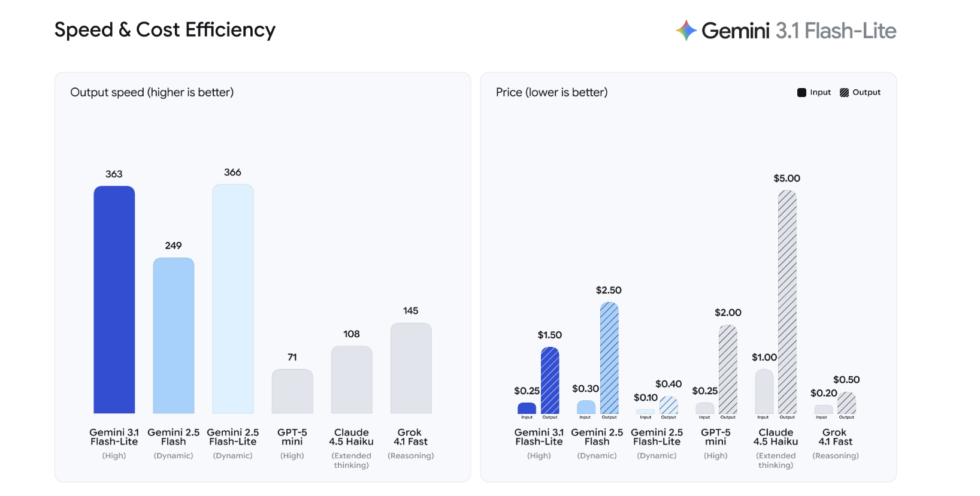Image resolution: width=980 pixels, height=496 pixels.
Task: Select the Claude 4.5 Haiku speed bar labeled 108
Action: [352, 380]
